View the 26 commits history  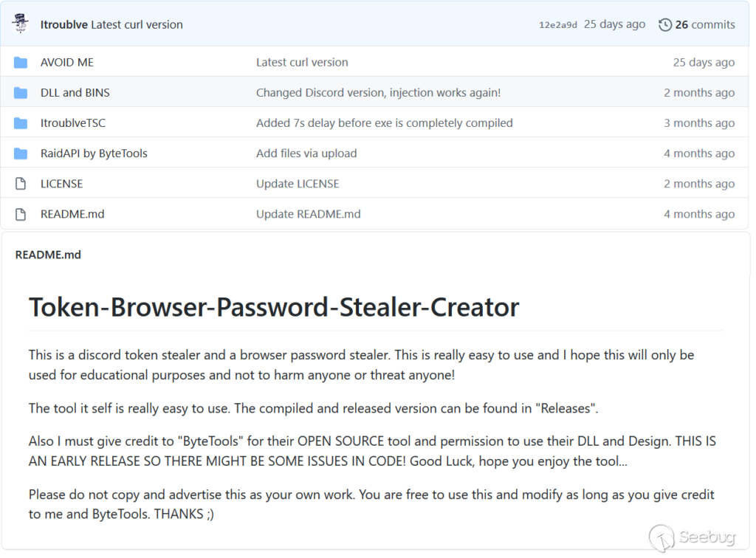coord(705,24)
